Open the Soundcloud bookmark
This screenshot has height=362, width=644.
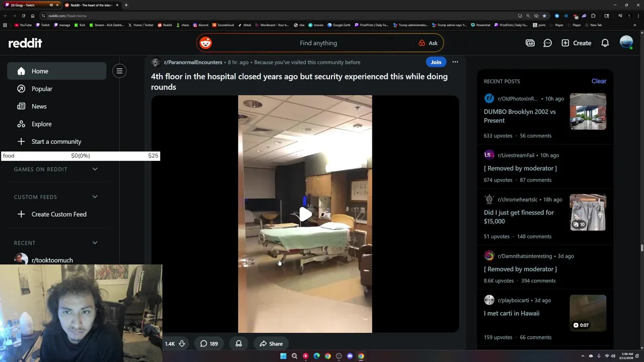[223, 25]
